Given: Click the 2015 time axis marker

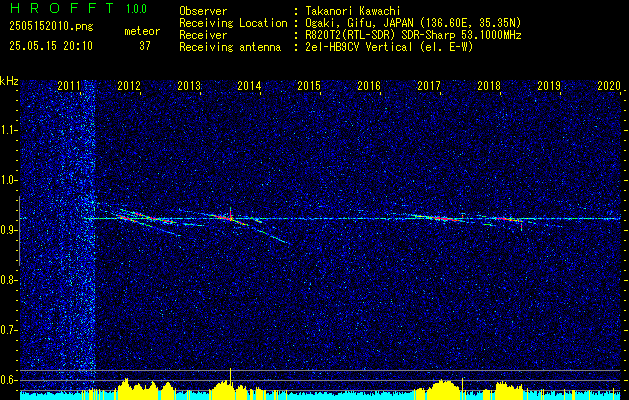Looking at the screenshot, I should 309,86.
